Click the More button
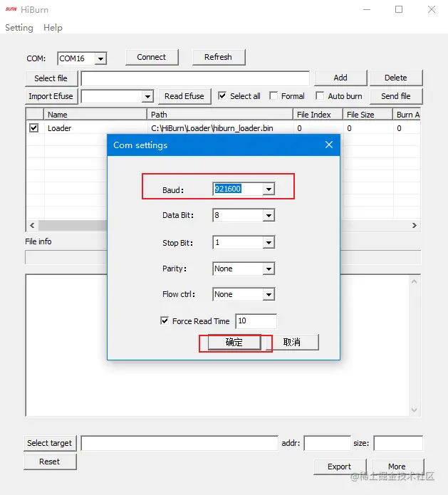This screenshot has height=495, width=448. click(x=397, y=467)
